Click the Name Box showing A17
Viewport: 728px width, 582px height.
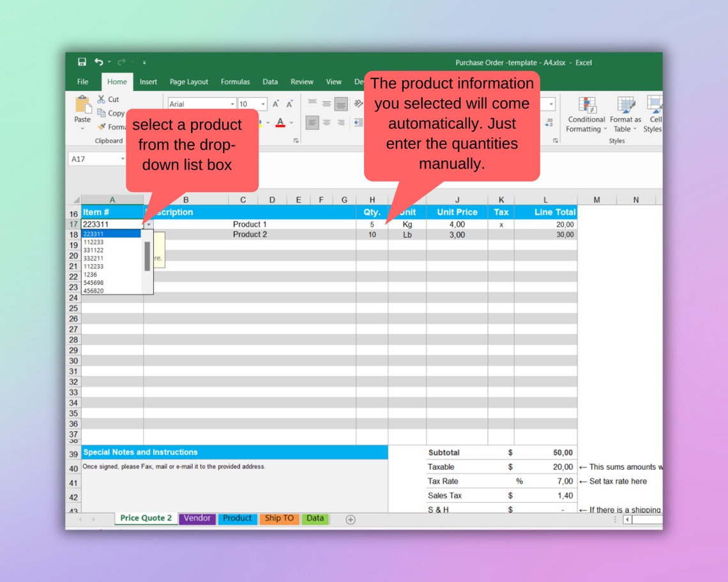coord(95,158)
